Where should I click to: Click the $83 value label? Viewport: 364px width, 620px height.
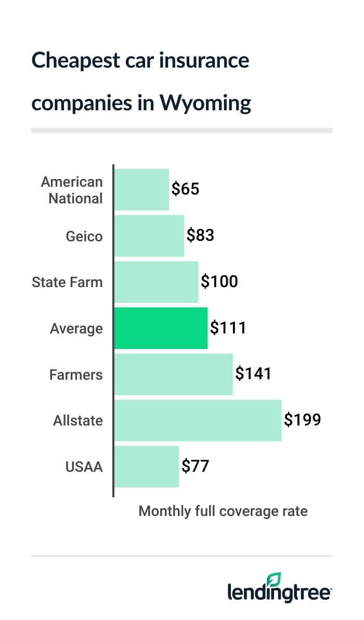[201, 236]
